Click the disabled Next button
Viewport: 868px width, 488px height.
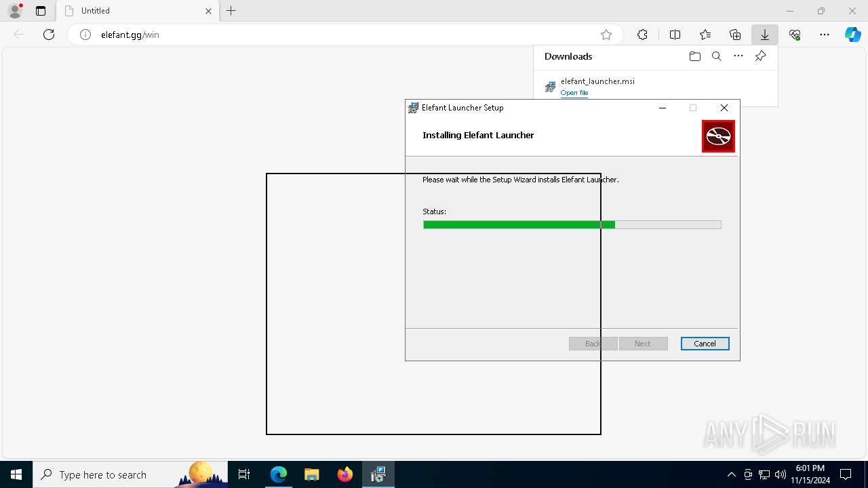643,344
